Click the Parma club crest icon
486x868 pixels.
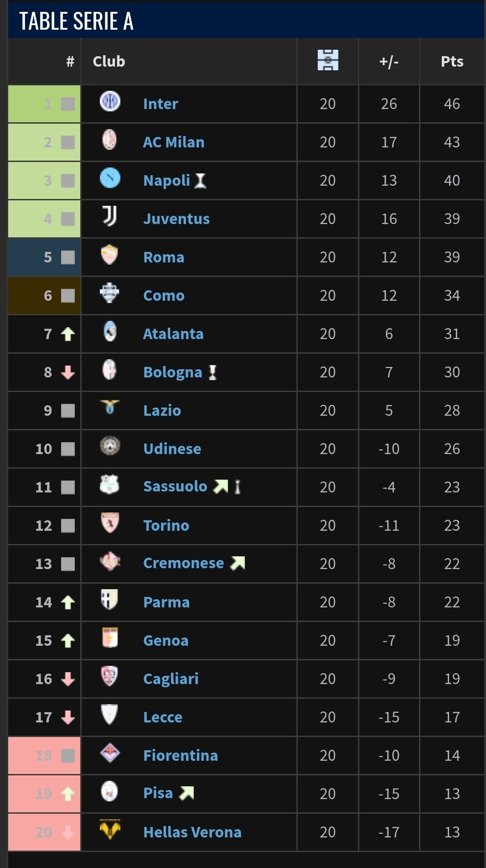click(110, 600)
